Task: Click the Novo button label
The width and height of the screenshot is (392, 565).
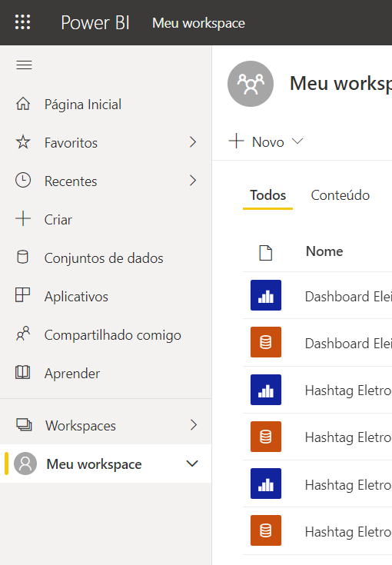Action: pos(268,142)
